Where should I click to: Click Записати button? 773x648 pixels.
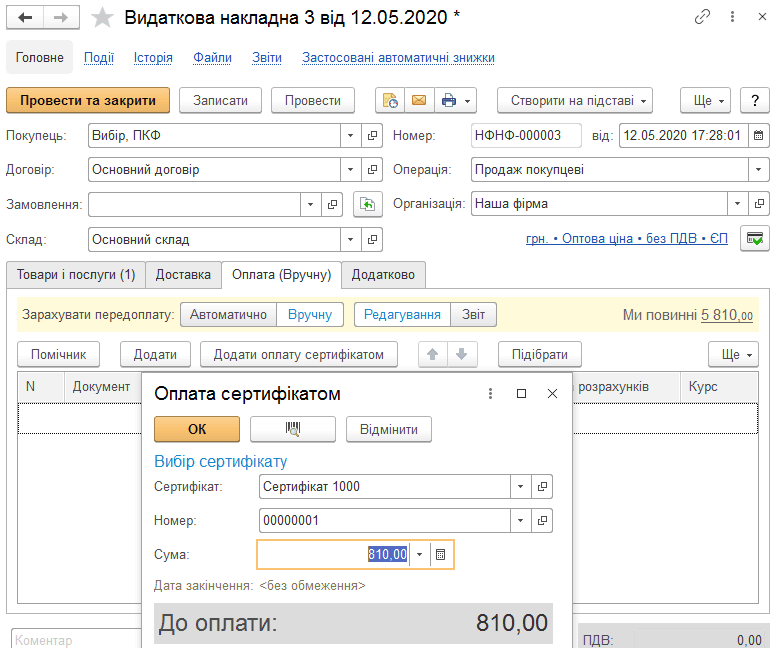click(x=220, y=101)
